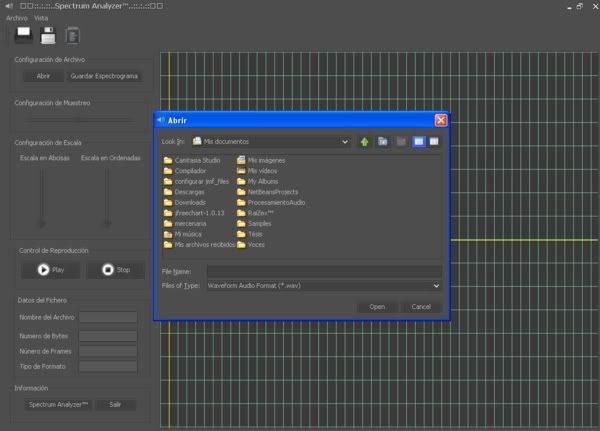Click the Tipo de Formato field
600x431 pixels.
[x=108, y=366]
